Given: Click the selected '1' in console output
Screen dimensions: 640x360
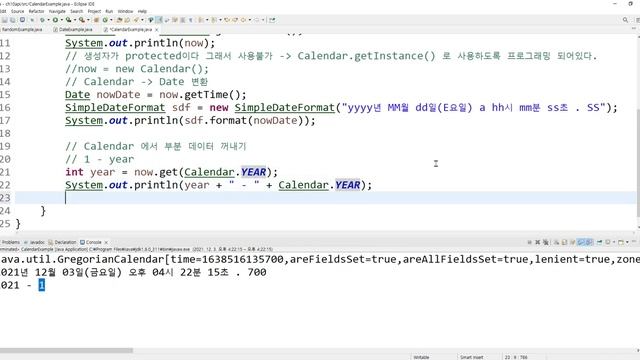Looking at the screenshot, I should pos(42,285).
